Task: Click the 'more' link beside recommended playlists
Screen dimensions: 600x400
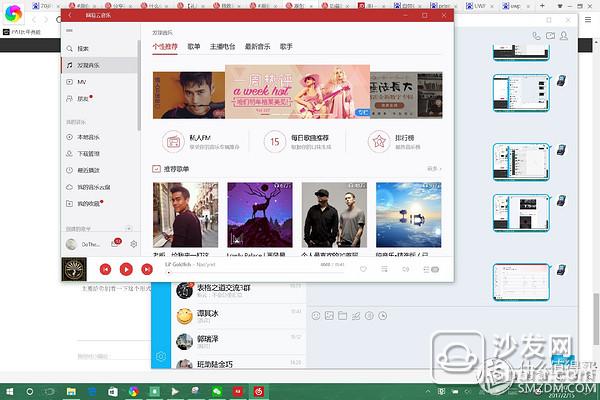Action: pyautogui.click(x=434, y=169)
